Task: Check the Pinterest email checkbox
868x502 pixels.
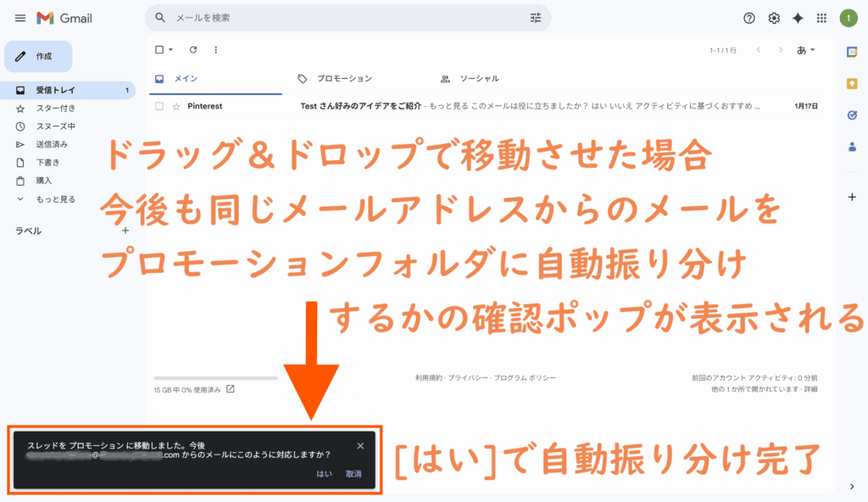Action: (159, 106)
